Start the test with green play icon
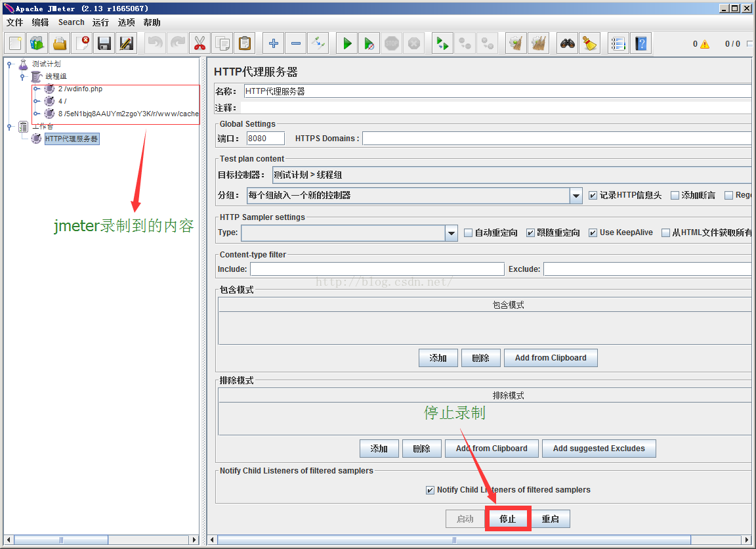This screenshot has height=549, width=756. (x=347, y=43)
